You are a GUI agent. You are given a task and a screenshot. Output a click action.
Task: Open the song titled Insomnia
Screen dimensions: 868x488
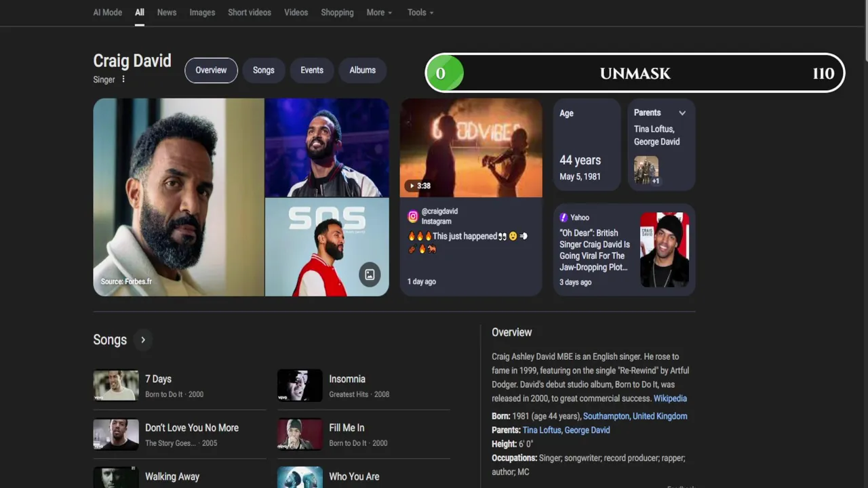click(x=347, y=379)
